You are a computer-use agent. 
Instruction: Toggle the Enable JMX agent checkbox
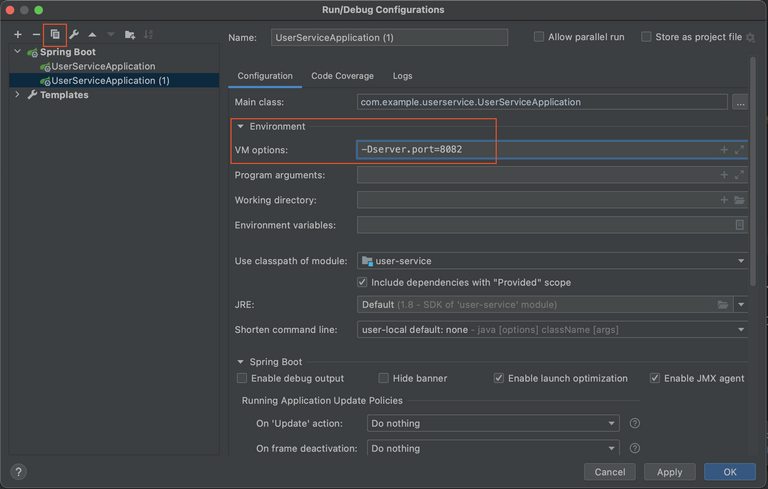pyautogui.click(x=654, y=378)
